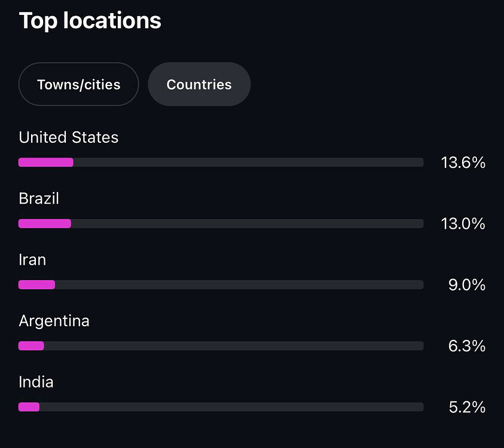Click the pink fill of Iran bar
The image size is (504, 448).
click(36, 285)
